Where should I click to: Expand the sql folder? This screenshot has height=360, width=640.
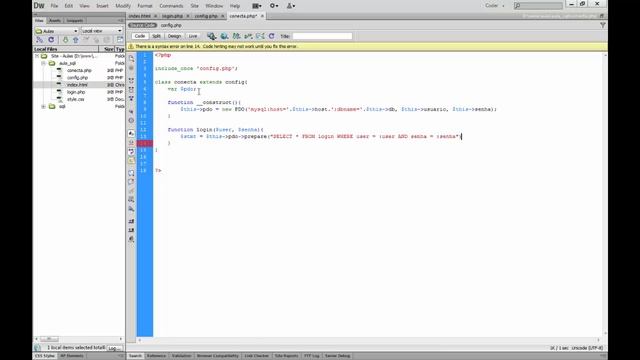tap(43, 107)
